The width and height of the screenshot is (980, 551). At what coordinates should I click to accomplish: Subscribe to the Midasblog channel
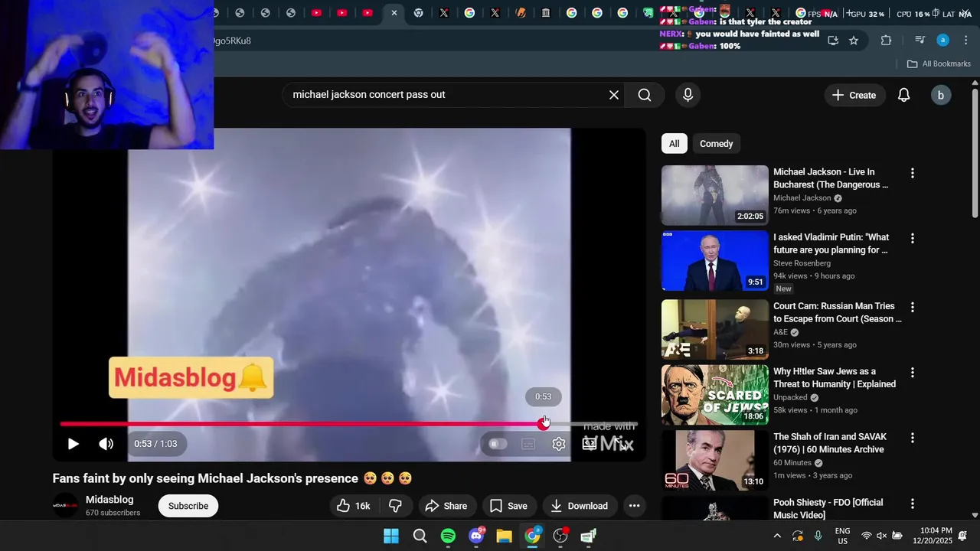(188, 506)
